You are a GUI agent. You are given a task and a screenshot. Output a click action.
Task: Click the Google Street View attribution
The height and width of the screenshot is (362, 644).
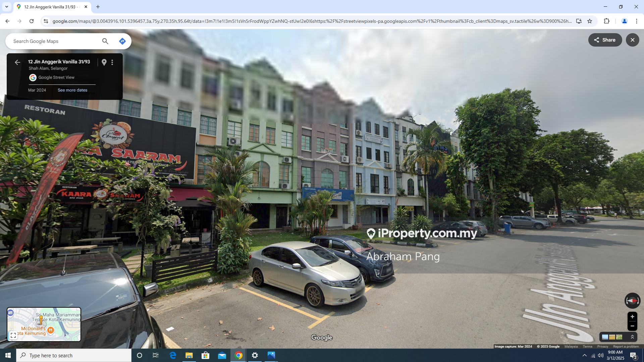click(x=56, y=77)
